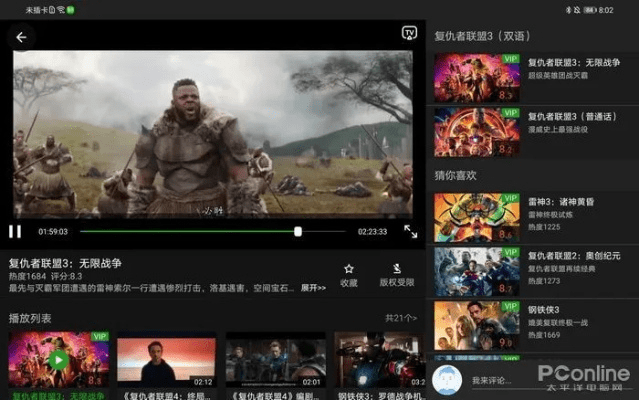Pause the playing video
The width and height of the screenshot is (639, 400).
15,231
